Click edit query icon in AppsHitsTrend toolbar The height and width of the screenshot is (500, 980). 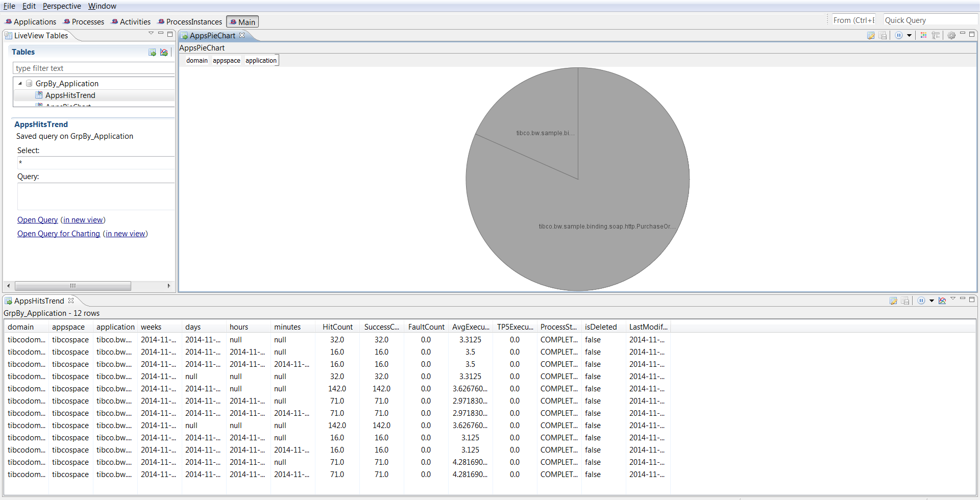[893, 301]
